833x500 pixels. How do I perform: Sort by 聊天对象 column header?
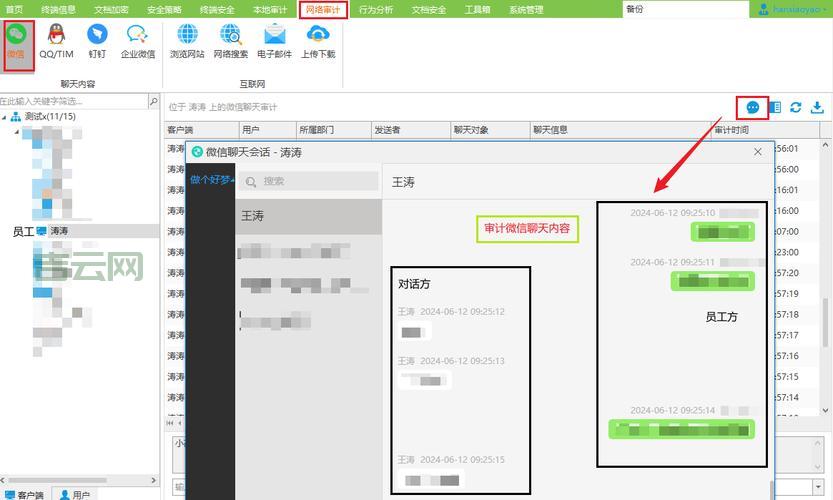[490, 130]
